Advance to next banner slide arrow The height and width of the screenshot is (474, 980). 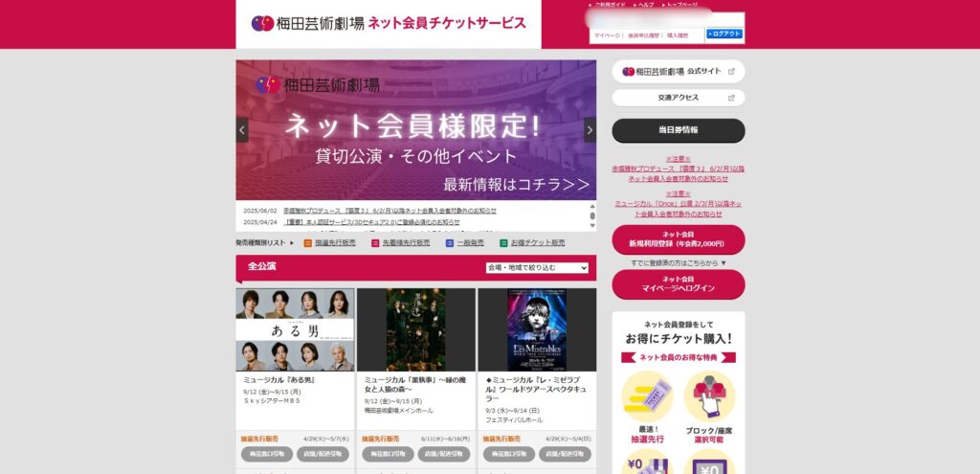point(590,130)
